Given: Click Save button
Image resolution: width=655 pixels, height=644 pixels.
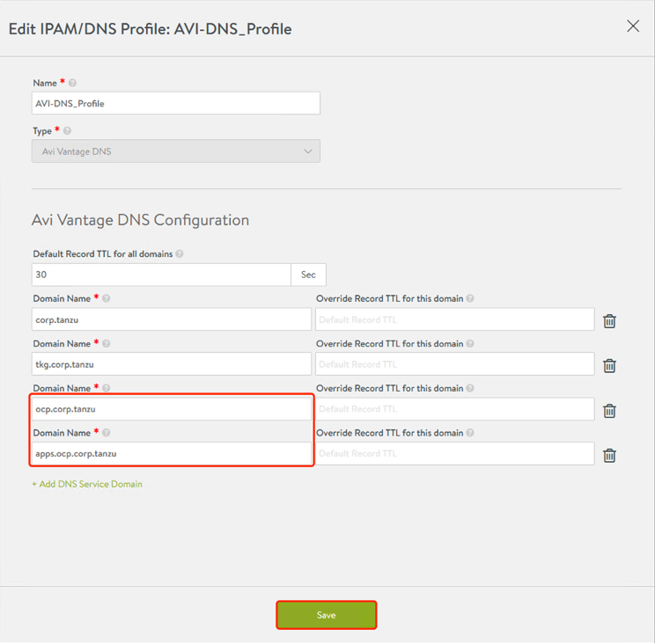Looking at the screenshot, I should point(327,615).
